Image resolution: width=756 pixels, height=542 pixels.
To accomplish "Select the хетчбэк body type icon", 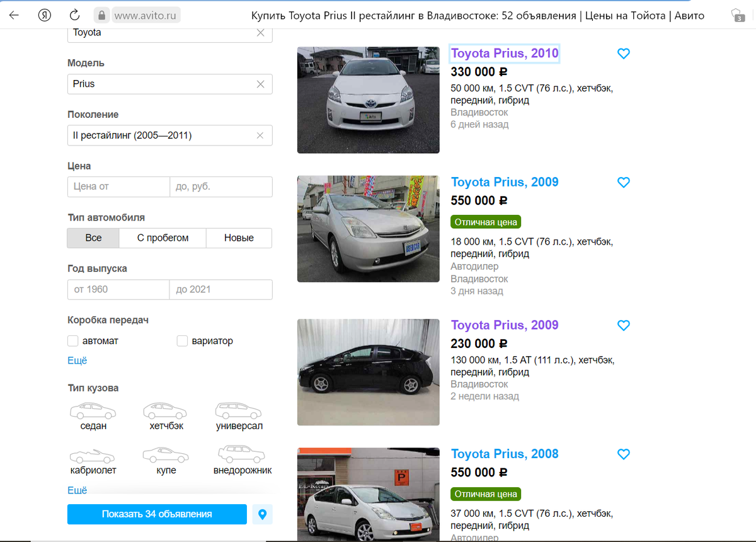I will coord(166,417).
